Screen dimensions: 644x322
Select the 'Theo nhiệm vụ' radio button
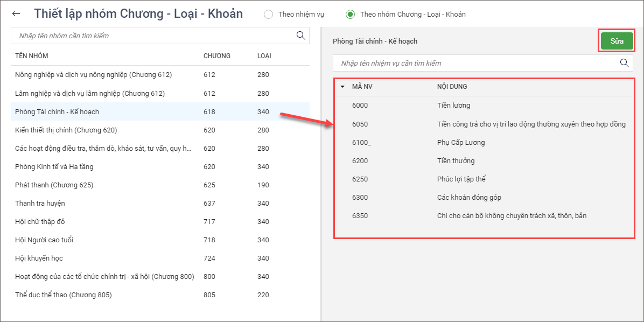[269, 15]
